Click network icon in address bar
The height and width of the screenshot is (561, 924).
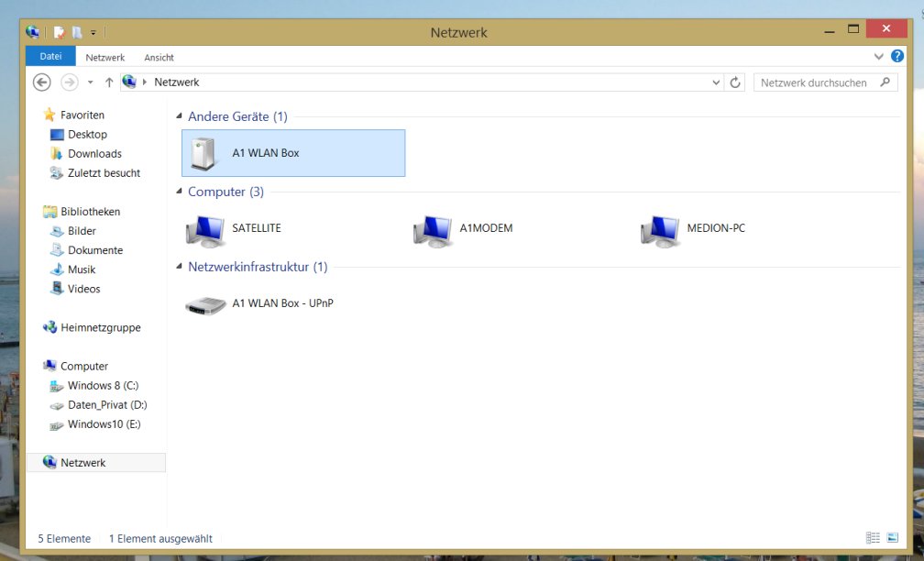(x=129, y=82)
